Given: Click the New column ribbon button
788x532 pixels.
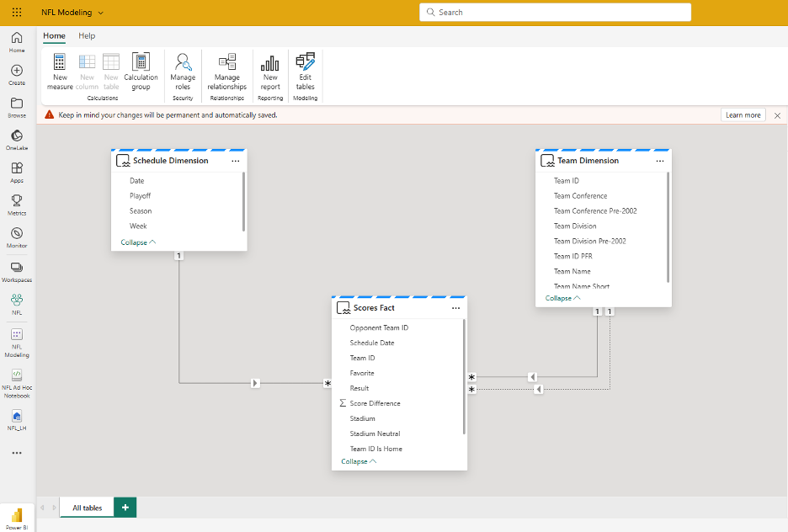Looking at the screenshot, I should click(x=87, y=72).
